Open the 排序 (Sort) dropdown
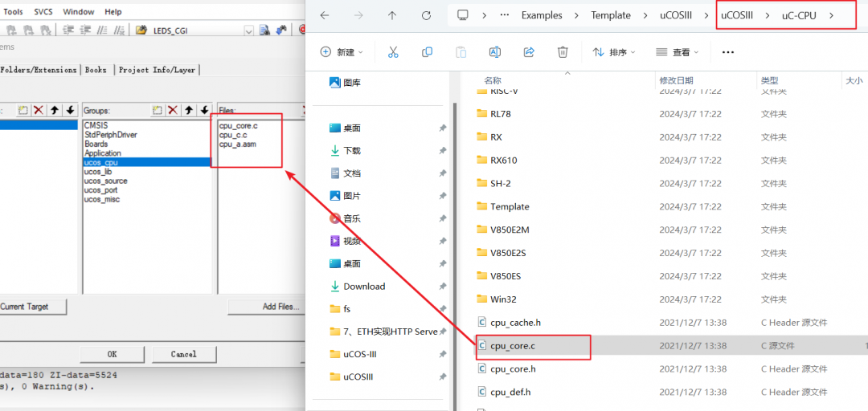This screenshot has width=868, height=411. (614, 52)
